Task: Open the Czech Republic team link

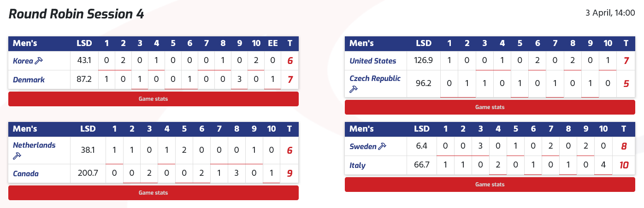Action: pos(375,79)
